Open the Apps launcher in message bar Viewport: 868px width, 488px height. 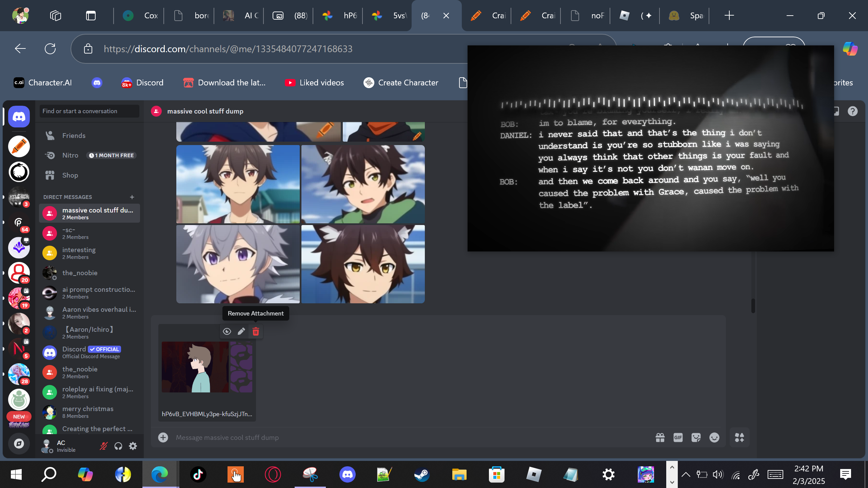click(x=739, y=438)
